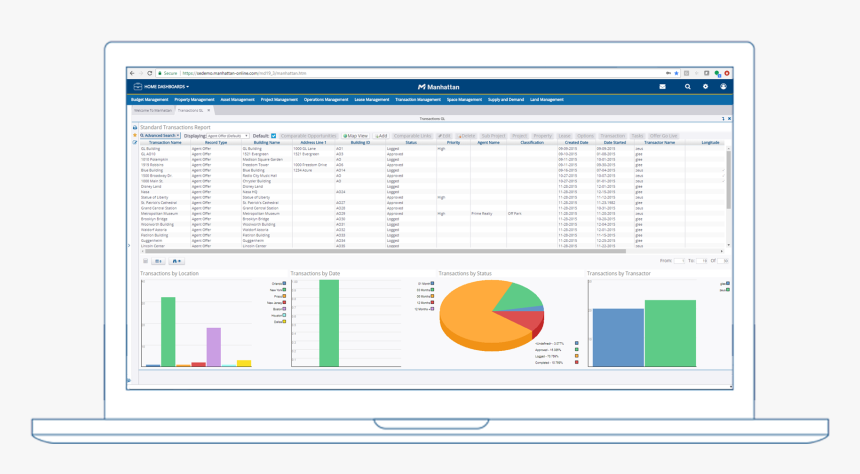
Task: Click the Advanced Search button
Action: (160, 136)
